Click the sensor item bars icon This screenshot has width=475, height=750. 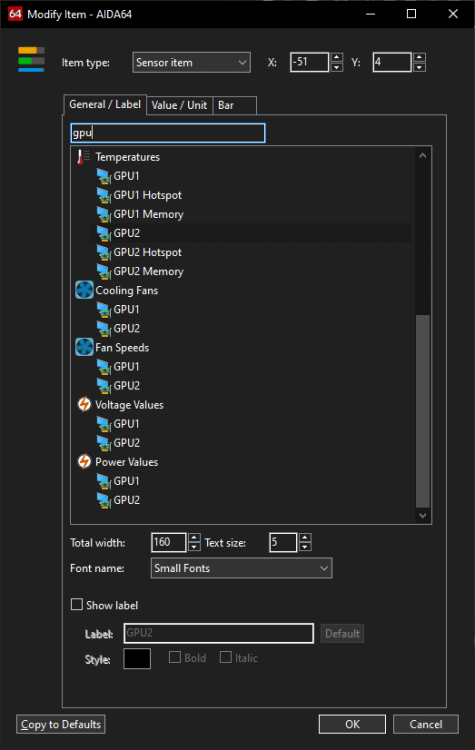click(x=31, y=60)
